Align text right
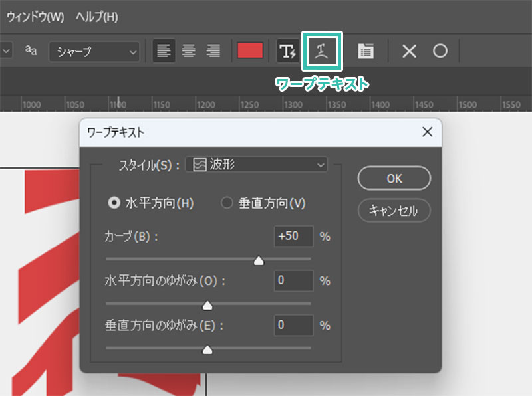Viewport: 532px width, 396px height. coord(213,51)
